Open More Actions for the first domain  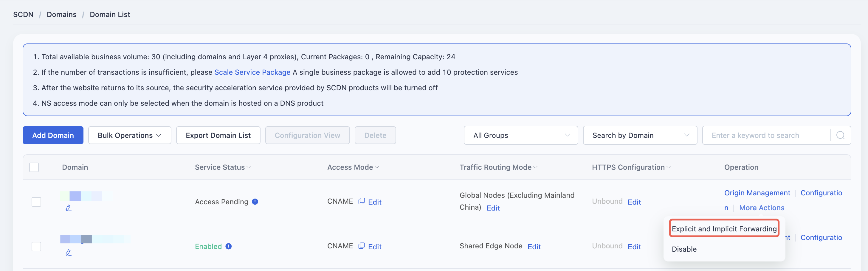click(762, 208)
